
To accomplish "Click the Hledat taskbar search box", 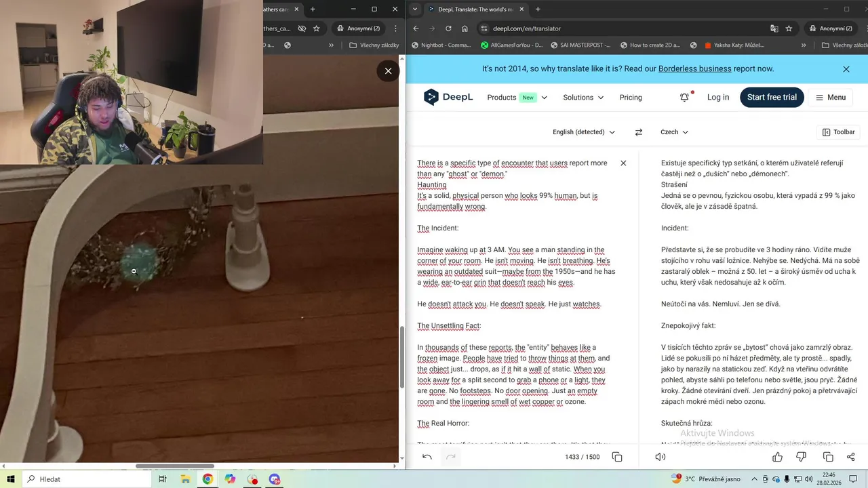I will pos(85,479).
